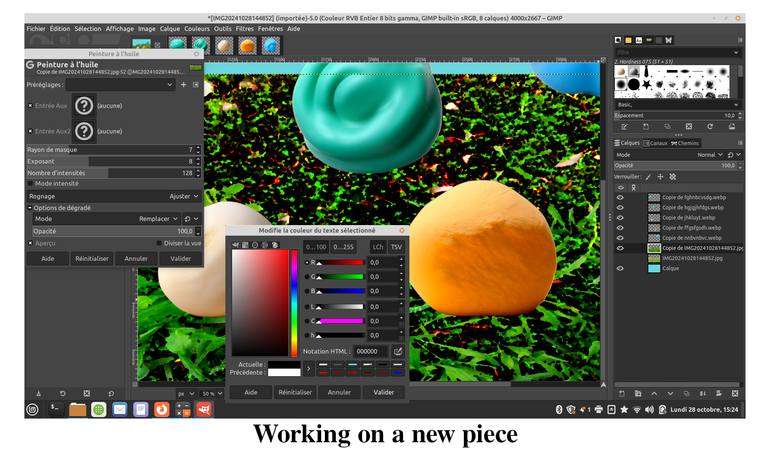Expand the Rognage Ajuster dropdown
This screenshot has height=451, width=770.
coord(184,196)
